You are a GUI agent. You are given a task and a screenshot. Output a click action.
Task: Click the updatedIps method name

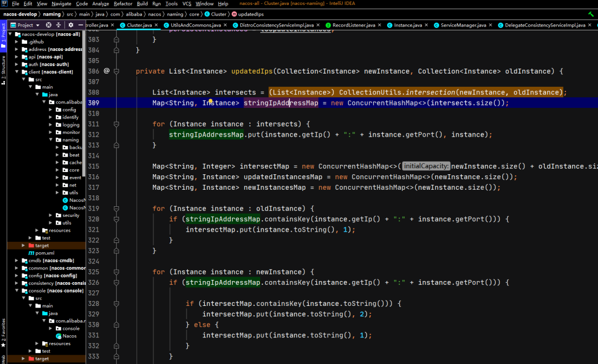pyautogui.click(x=252, y=71)
